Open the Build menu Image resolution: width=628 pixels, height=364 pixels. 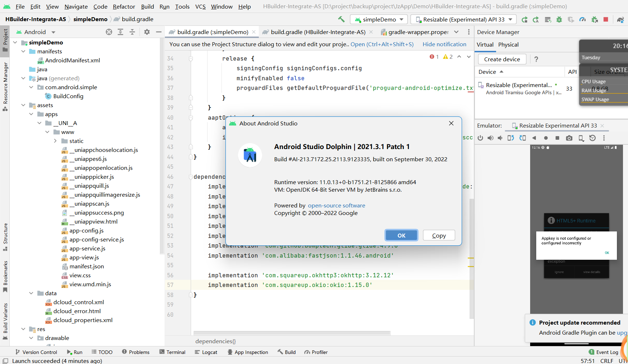point(147,6)
